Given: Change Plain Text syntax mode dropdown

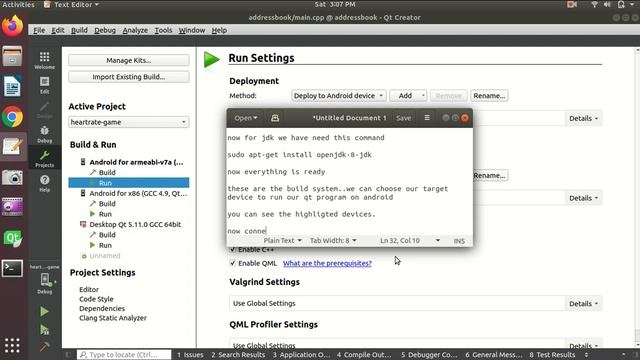Looking at the screenshot, I should (282, 240).
